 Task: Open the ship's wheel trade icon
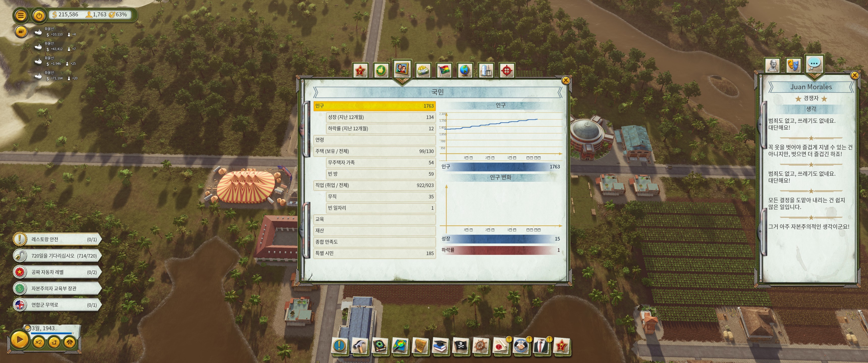(480, 346)
